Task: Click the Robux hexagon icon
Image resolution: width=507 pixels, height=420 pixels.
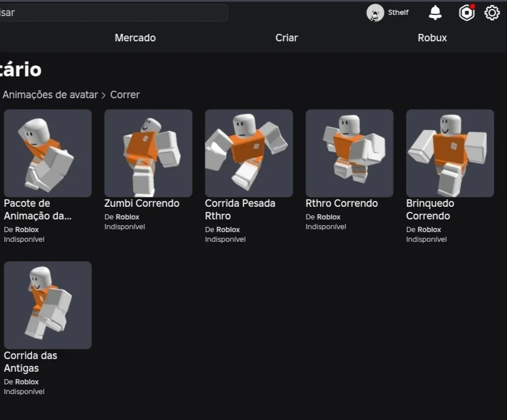Action: tap(467, 13)
